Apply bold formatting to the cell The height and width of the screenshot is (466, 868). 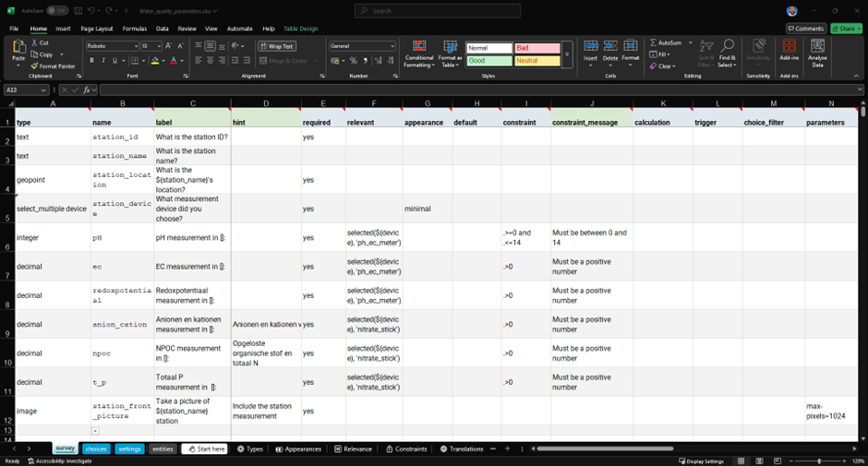coord(91,61)
